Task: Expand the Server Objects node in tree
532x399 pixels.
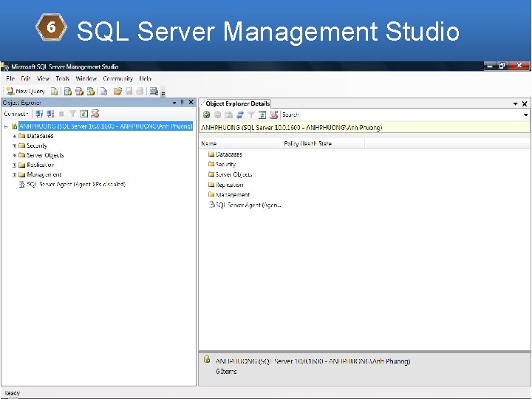Action: pos(14,155)
